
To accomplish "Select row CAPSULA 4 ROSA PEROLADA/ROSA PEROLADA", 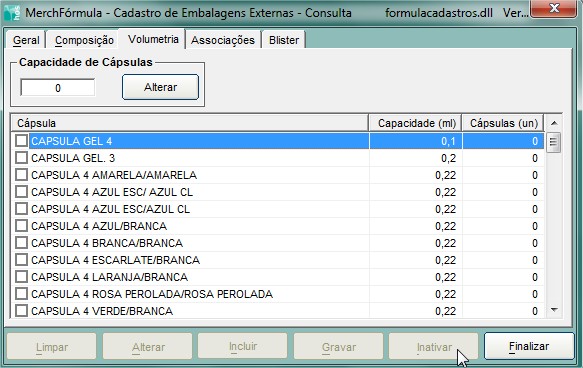I will (277, 294).
